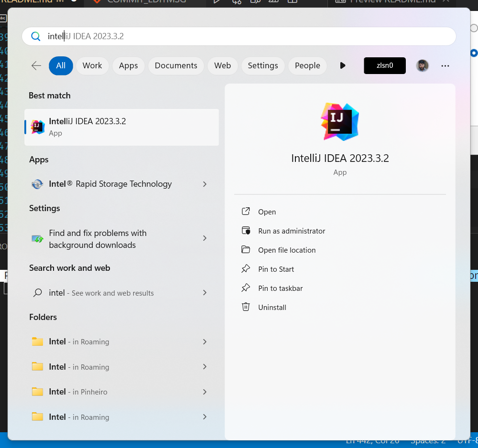Expand chevron of Intel in Pinheiro folder

205,392
